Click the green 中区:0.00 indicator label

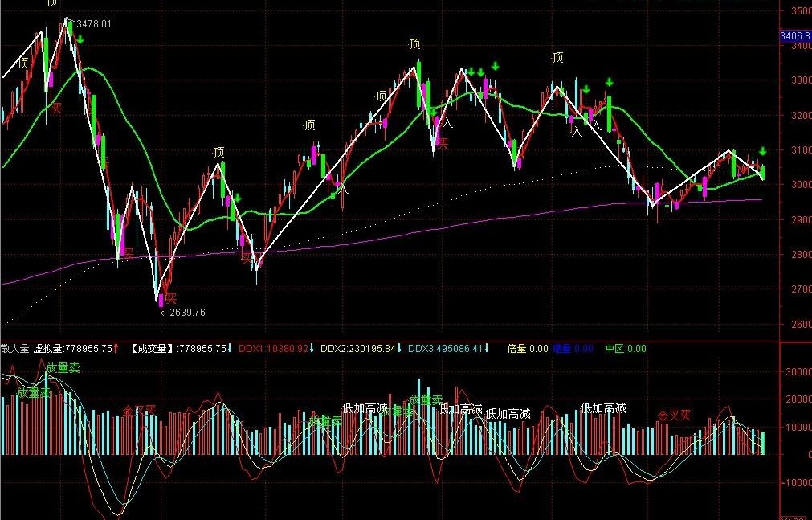point(626,348)
